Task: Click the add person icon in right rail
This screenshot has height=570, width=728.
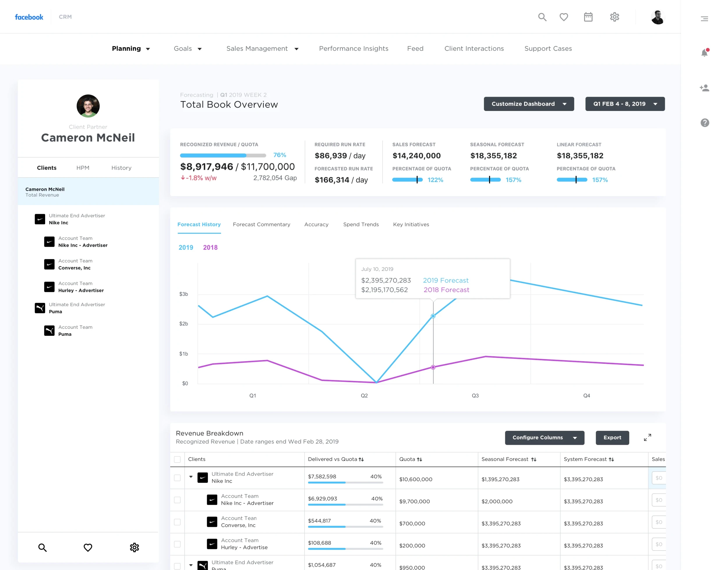Action: click(x=704, y=88)
